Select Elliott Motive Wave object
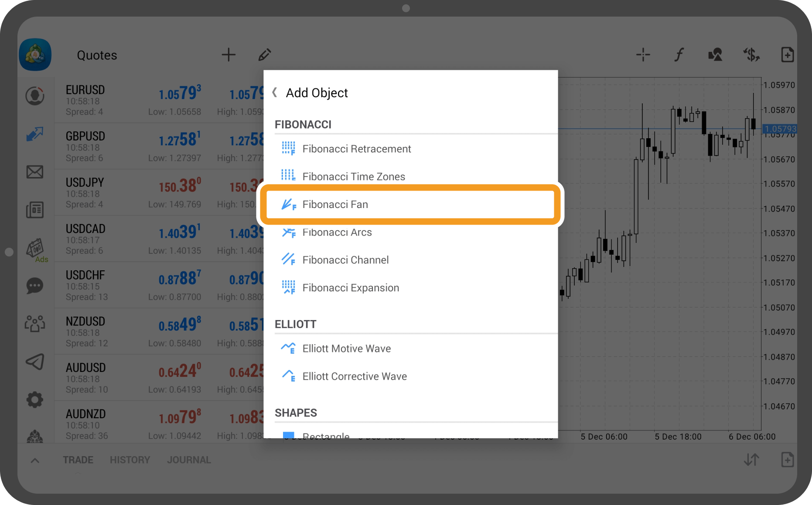Viewport: 812px width, 505px height. point(346,348)
